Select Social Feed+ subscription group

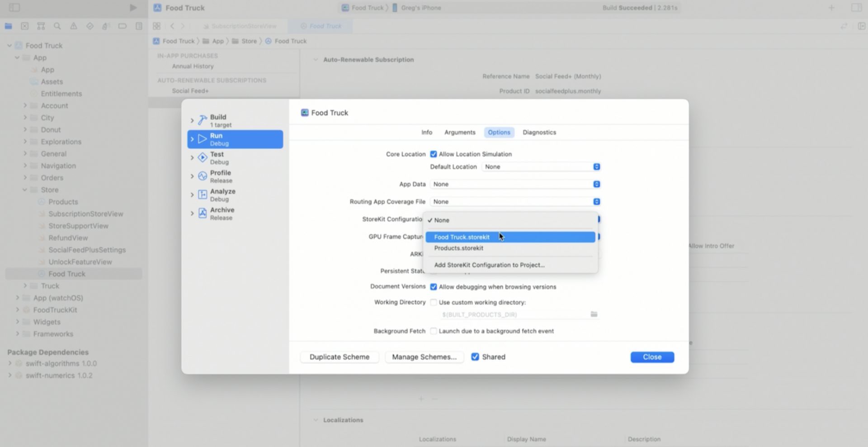tap(190, 91)
